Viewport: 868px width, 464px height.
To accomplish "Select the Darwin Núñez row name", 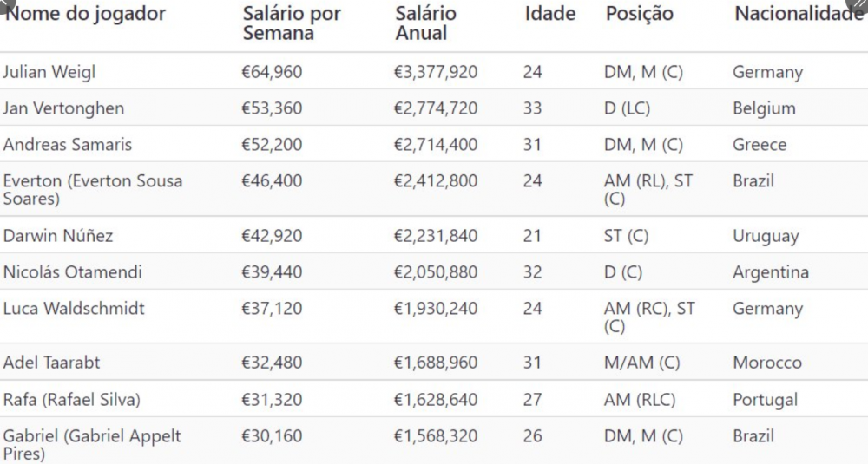I will pos(58,236).
